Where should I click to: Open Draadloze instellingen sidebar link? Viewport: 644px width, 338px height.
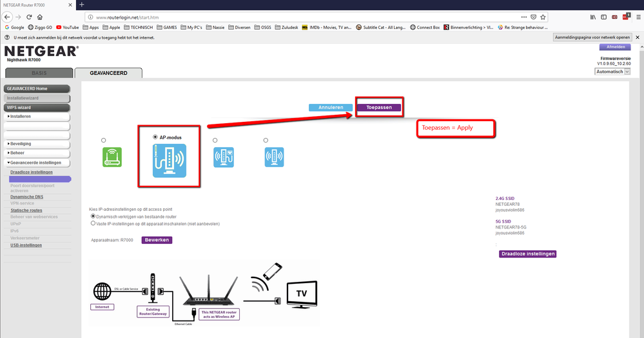click(32, 172)
